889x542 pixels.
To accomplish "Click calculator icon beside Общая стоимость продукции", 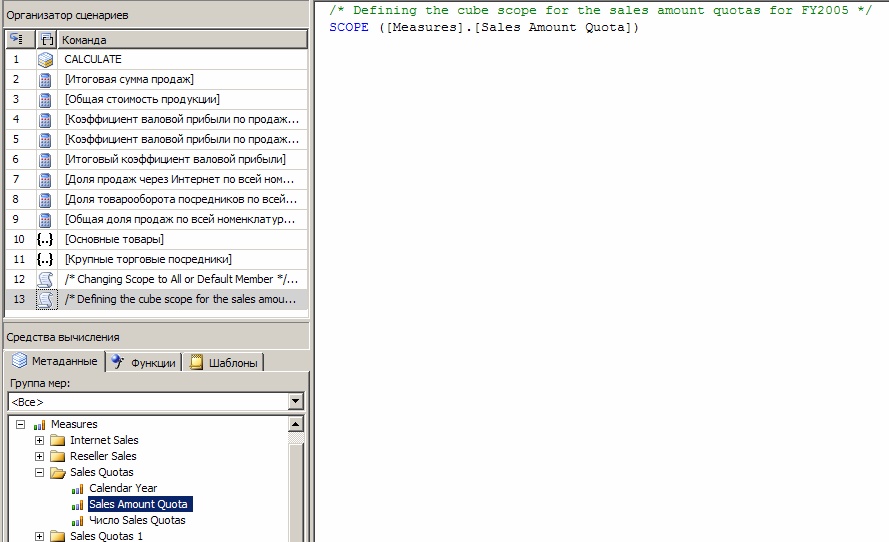I will pyautogui.click(x=45, y=100).
